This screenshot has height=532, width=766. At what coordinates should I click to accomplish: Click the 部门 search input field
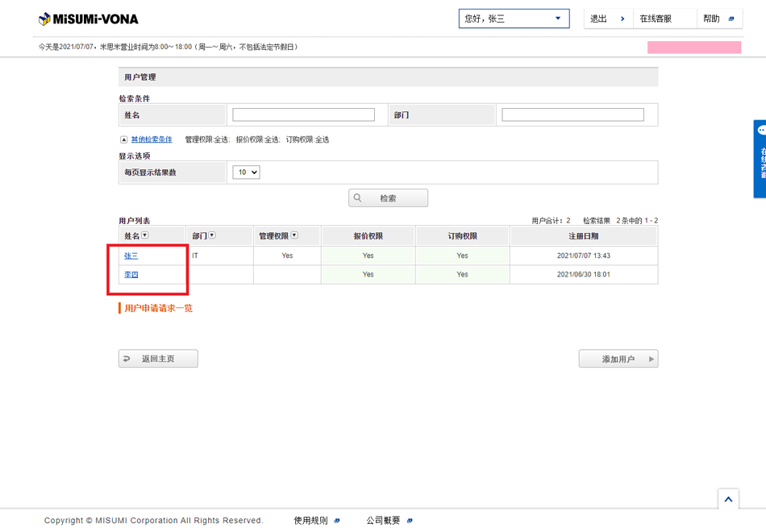(572, 115)
